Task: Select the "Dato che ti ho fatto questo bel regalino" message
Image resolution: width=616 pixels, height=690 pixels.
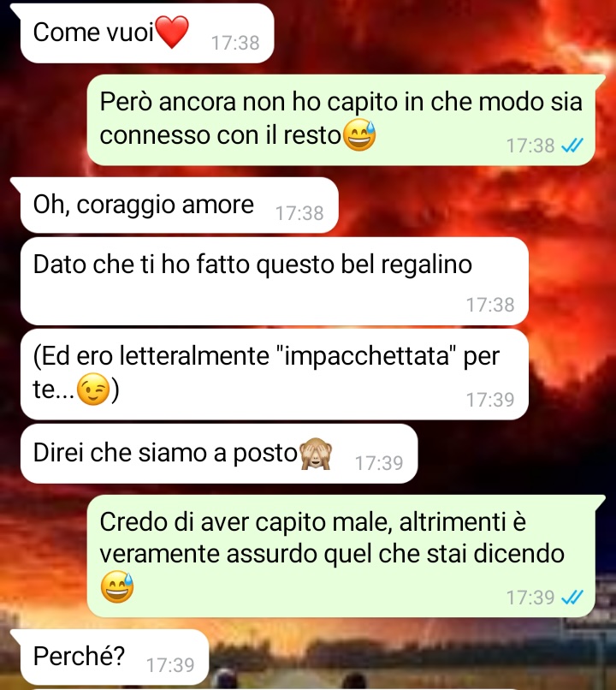Action: pos(275,282)
